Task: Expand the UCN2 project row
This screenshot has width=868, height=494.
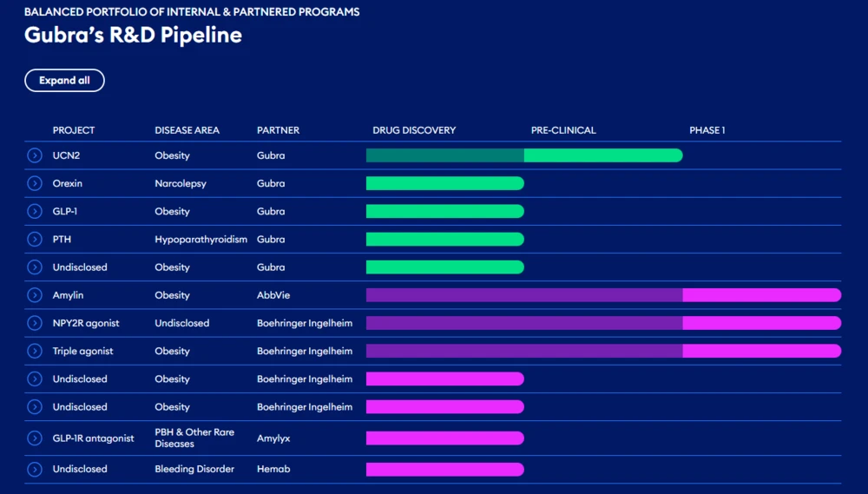Action: pyautogui.click(x=35, y=155)
